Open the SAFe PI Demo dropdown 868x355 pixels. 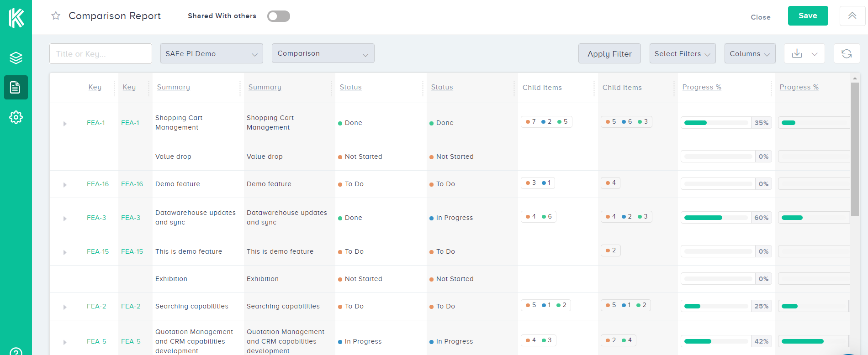tap(212, 53)
